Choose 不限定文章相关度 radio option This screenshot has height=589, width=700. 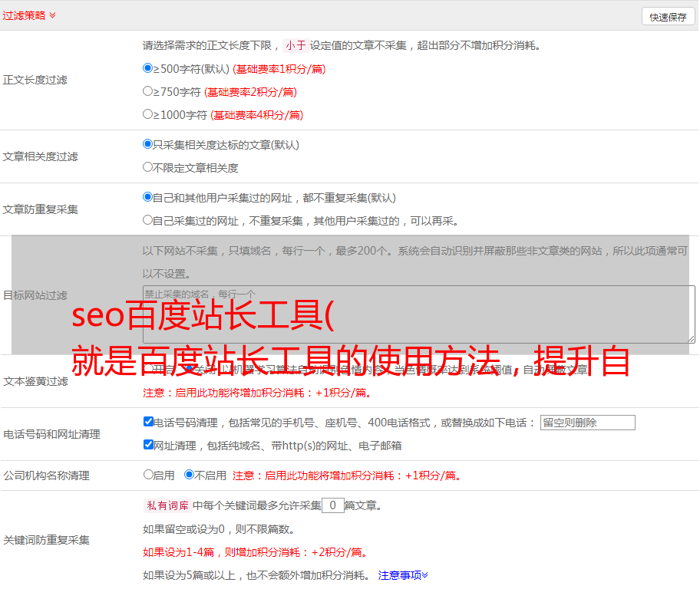pyautogui.click(x=148, y=167)
